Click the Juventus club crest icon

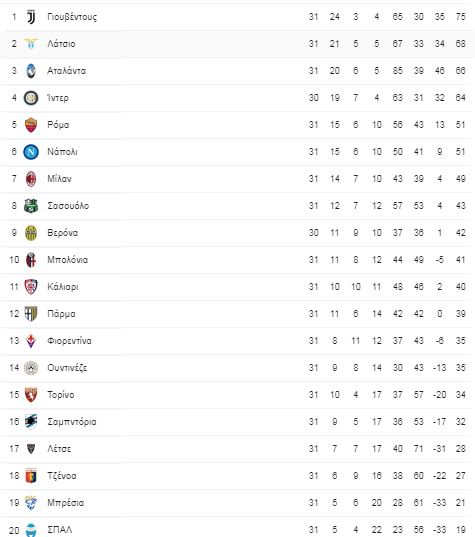point(31,17)
